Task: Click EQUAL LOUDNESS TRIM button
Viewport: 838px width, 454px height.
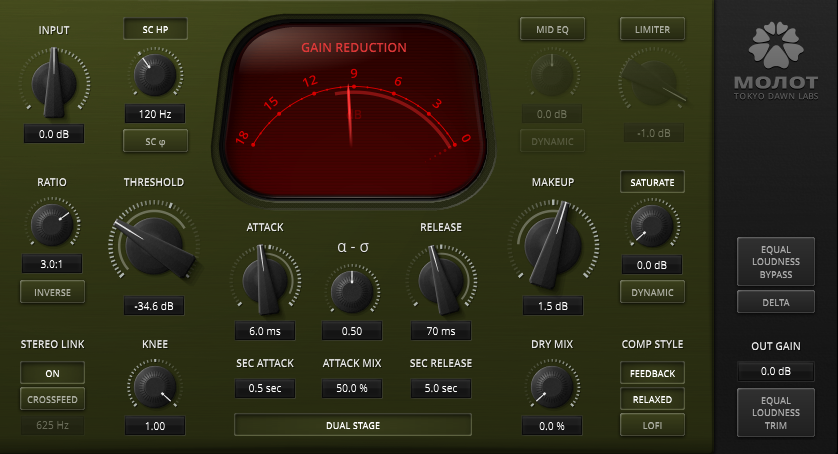Action: pos(776,413)
